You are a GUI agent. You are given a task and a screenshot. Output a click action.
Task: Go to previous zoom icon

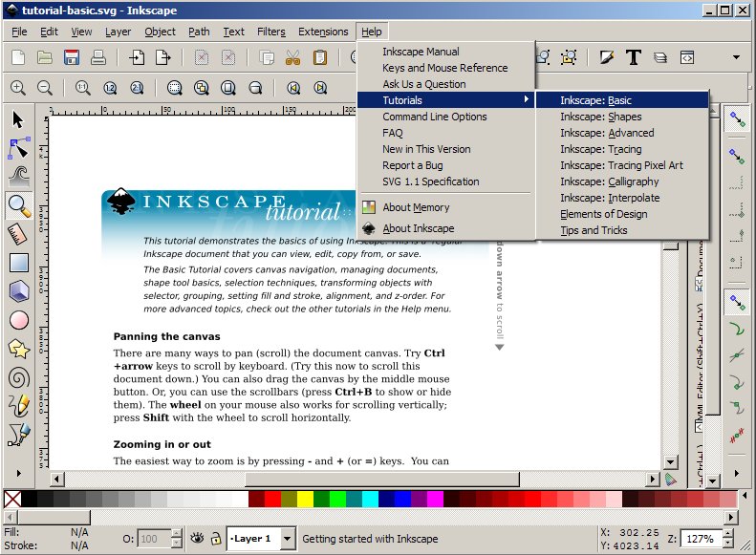(x=293, y=88)
